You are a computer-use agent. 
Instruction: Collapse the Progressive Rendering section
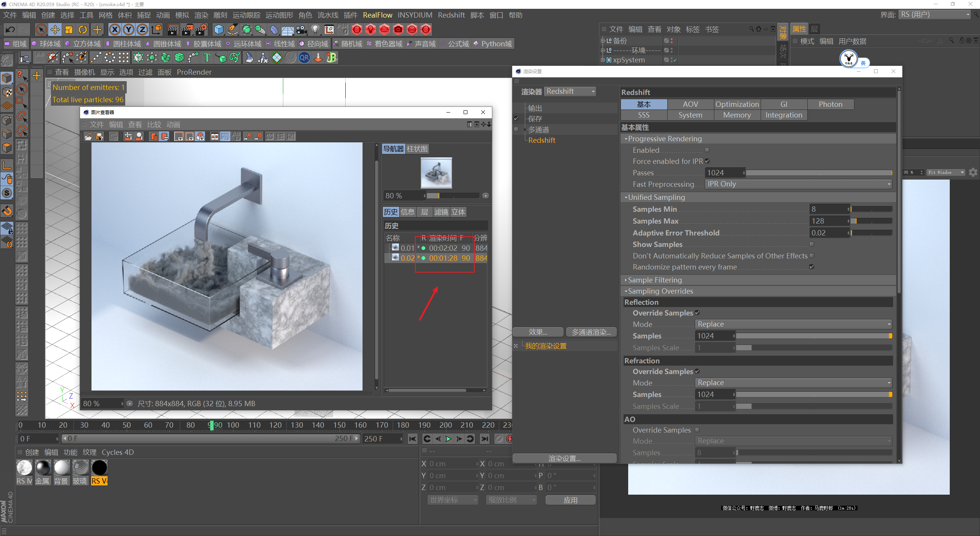coord(626,139)
